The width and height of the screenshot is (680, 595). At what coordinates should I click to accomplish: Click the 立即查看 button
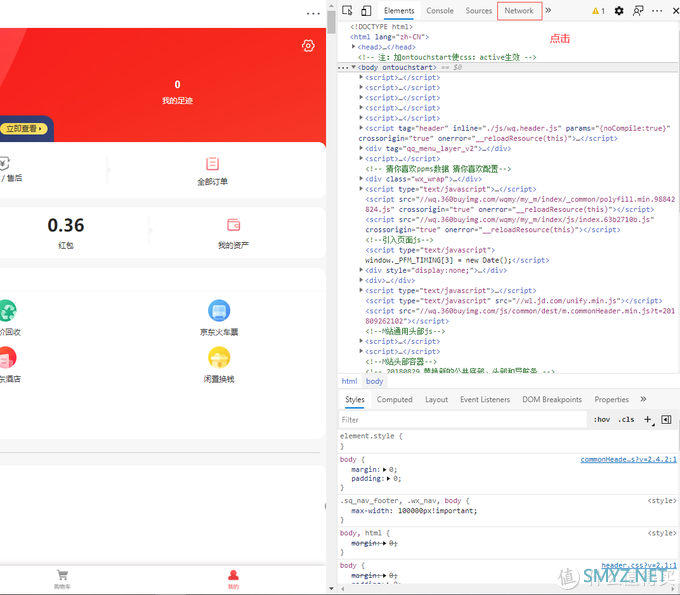click(24, 129)
